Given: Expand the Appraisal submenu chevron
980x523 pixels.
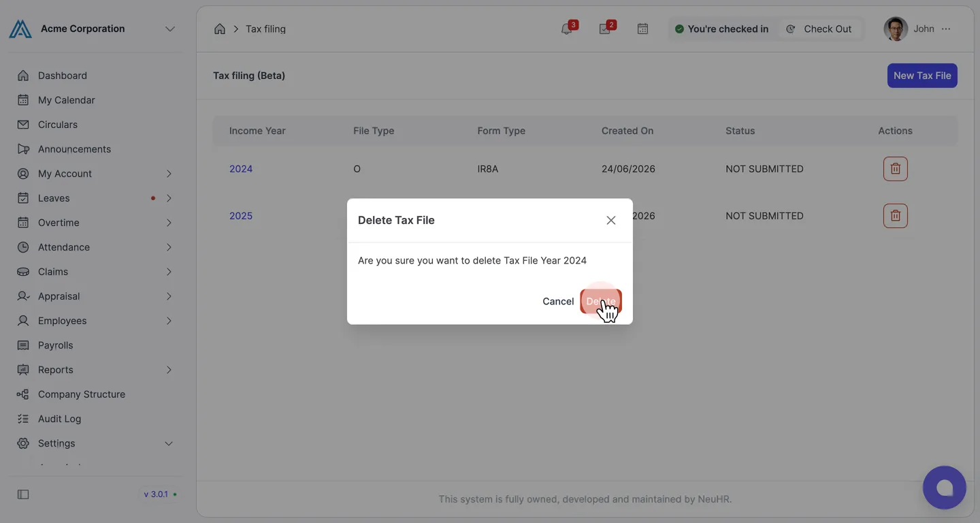Looking at the screenshot, I should [169, 296].
